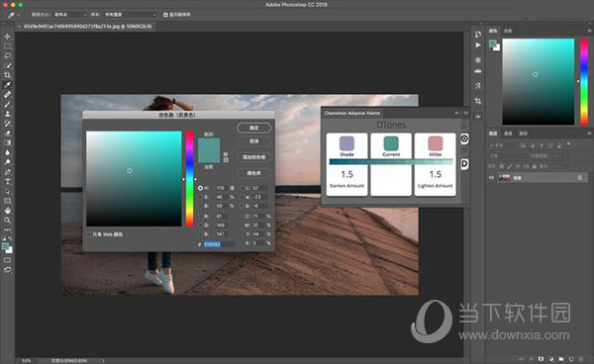The width and height of the screenshot is (594, 364).
Task: Select the Rectangular Marquee tool
Action: coord(7,46)
